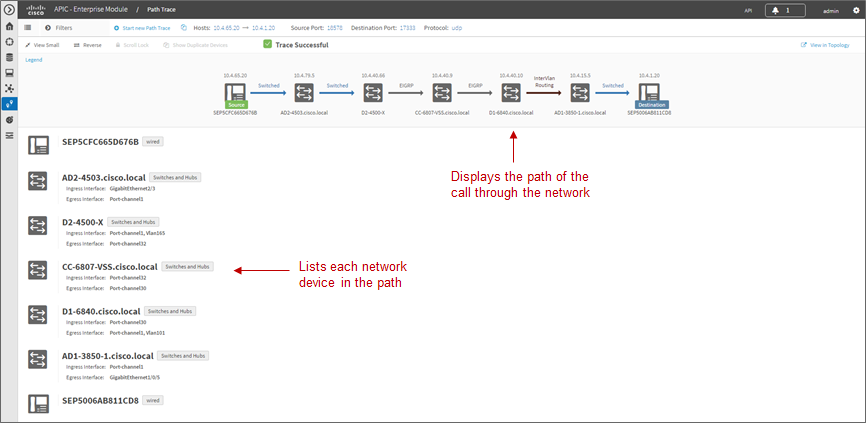The width and height of the screenshot is (868, 423).
Task: Enable Show Duplicate Devices
Action: (195, 45)
